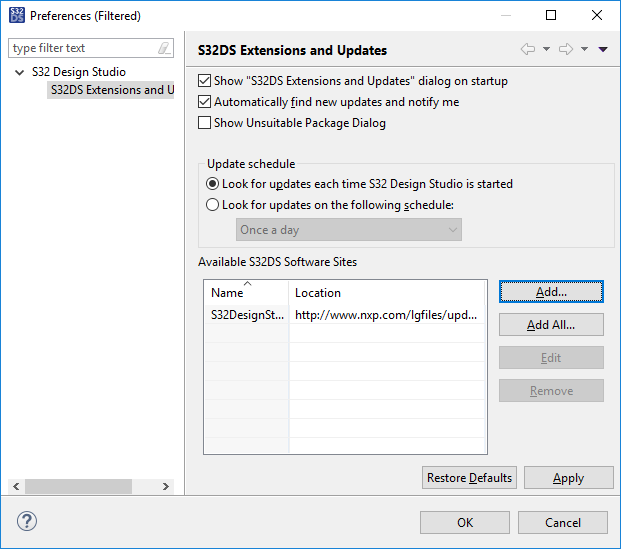Navigate forward with the right arrow icon
The width and height of the screenshot is (621, 549).
[x=566, y=49]
